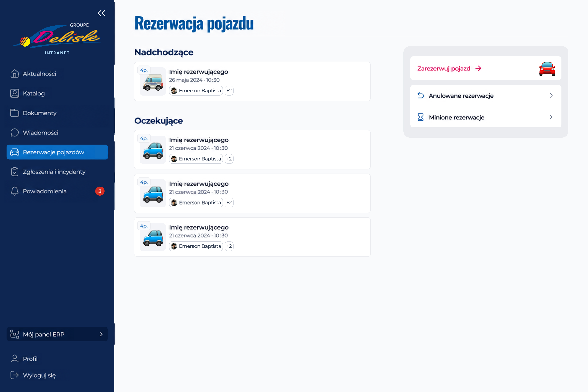Image resolution: width=588 pixels, height=392 pixels.
Task: Click the red notification badge showing 3
Action: (x=100, y=191)
